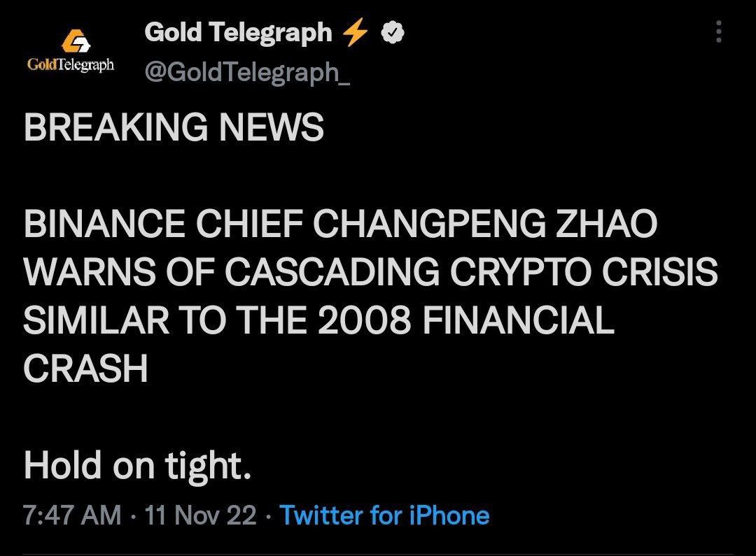This screenshot has height=556, width=756.
Task: Click the word BINANCE in the tweet
Action: (x=104, y=224)
